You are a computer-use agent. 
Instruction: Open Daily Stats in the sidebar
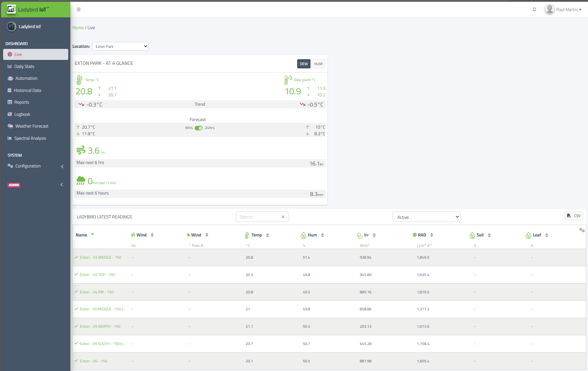click(24, 67)
